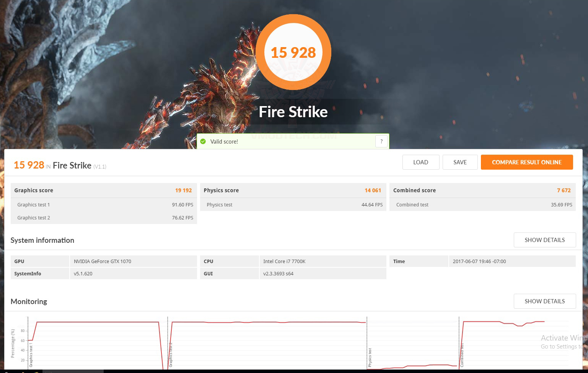The height and width of the screenshot is (373, 588).
Task: Select the Combined score header row
Action: [x=482, y=190]
